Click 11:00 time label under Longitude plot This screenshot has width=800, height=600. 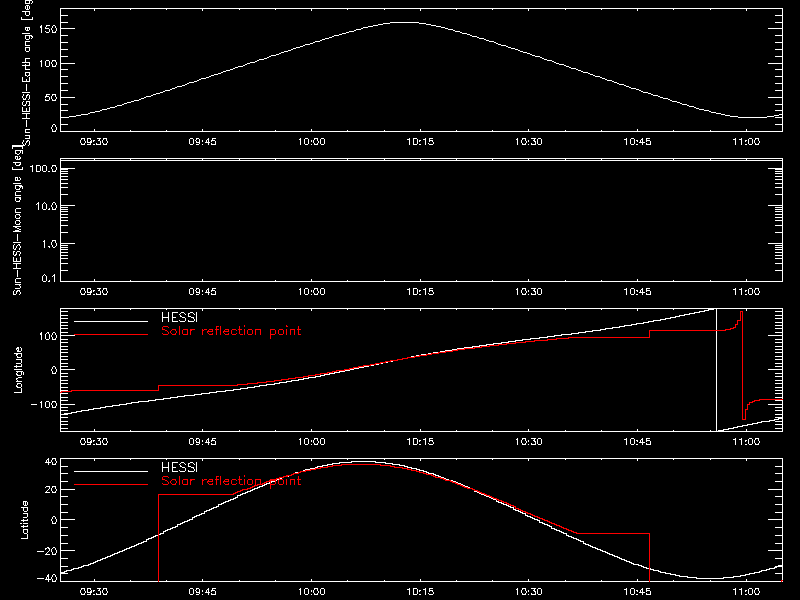click(746, 442)
